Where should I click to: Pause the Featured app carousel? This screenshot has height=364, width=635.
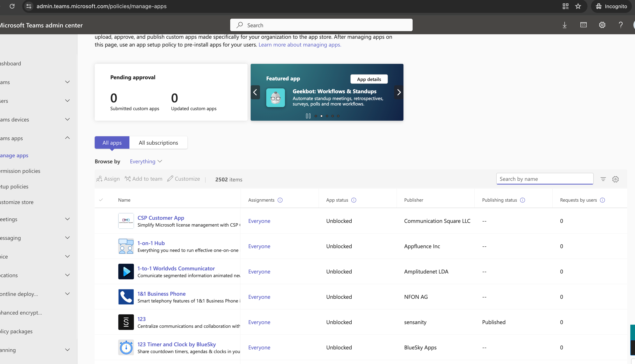coord(308,116)
